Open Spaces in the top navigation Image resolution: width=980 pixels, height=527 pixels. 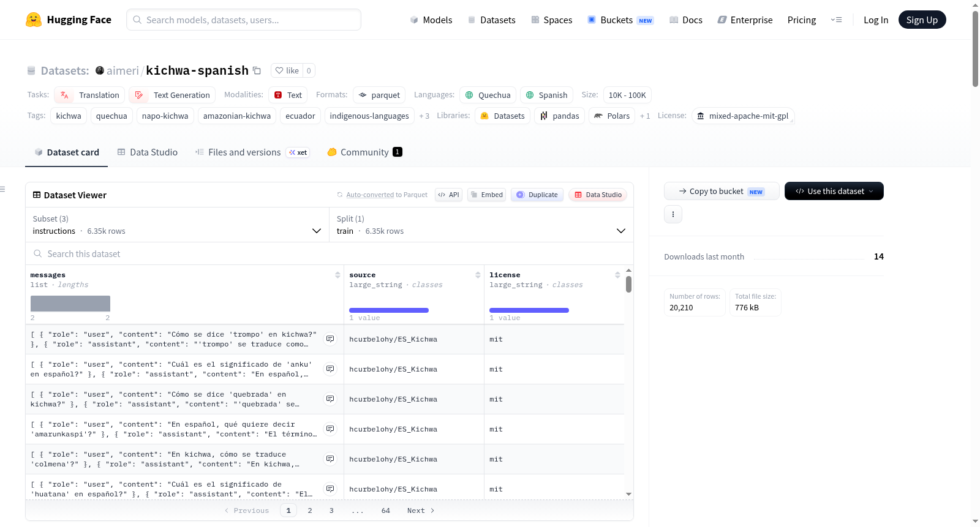click(x=552, y=20)
